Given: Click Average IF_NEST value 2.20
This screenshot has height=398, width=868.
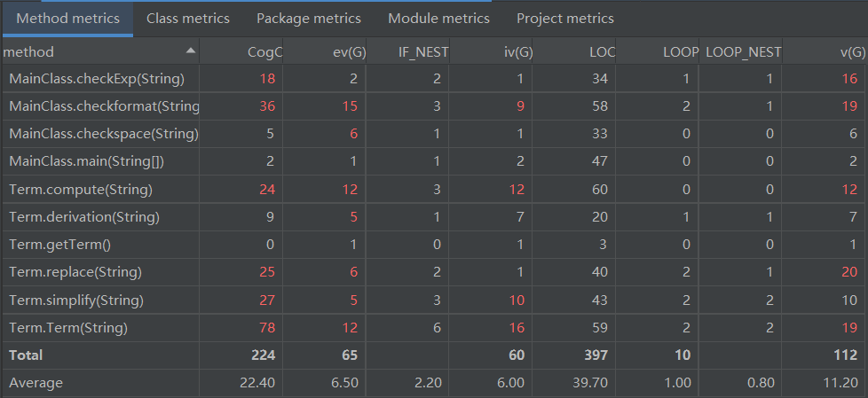Looking at the screenshot, I should point(428,383).
